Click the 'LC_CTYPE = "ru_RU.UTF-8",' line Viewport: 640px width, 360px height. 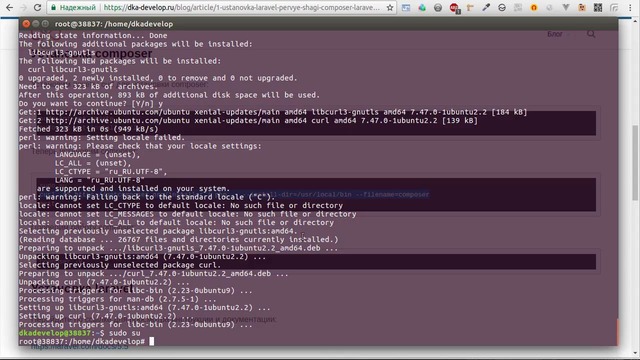(x=111, y=171)
